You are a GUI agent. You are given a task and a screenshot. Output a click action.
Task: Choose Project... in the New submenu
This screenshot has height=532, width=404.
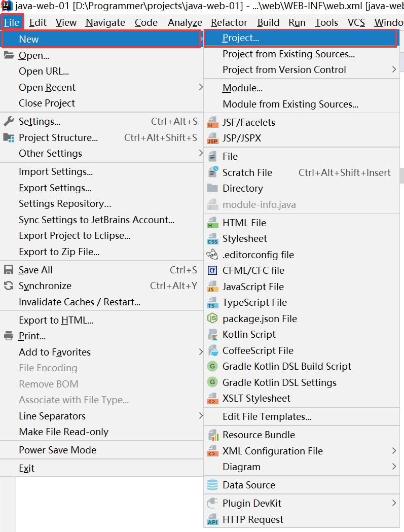(301, 38)
